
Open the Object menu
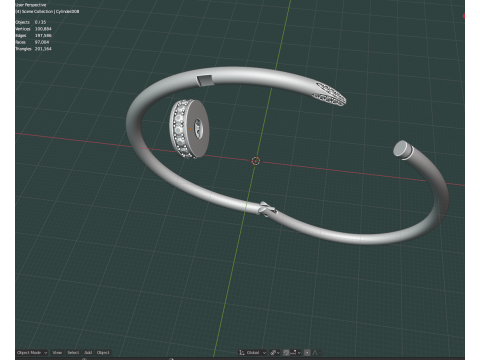pos(103,352)
